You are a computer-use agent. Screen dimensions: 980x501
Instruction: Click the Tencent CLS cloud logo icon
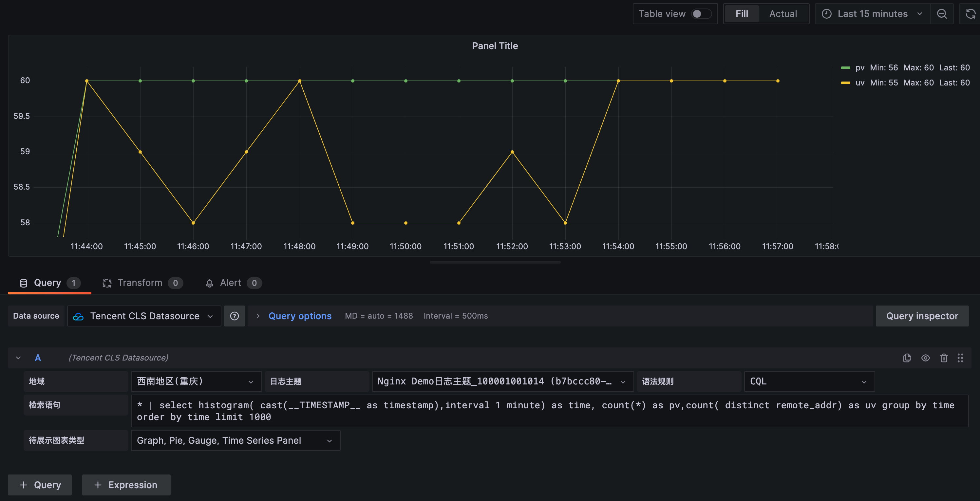pos(78,316)
